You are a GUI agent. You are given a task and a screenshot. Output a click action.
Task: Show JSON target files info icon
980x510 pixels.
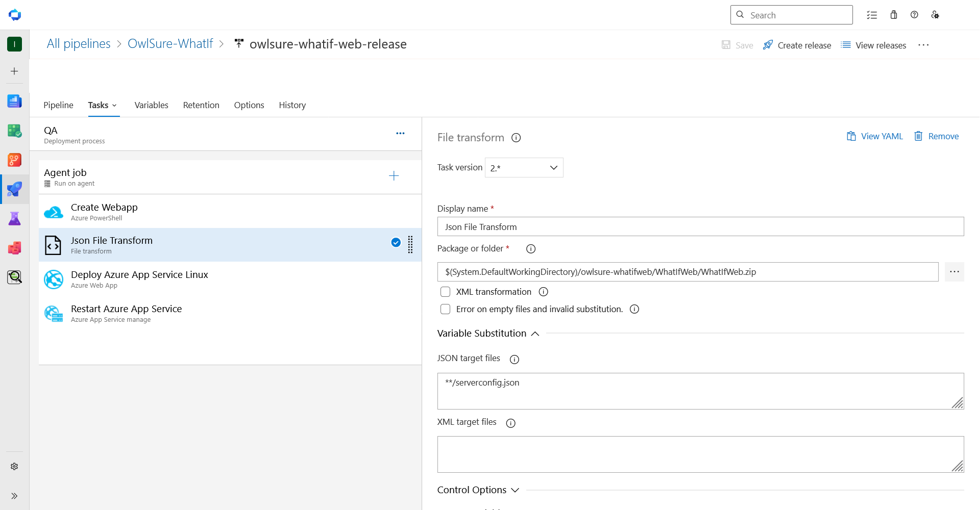pos(514,360)
